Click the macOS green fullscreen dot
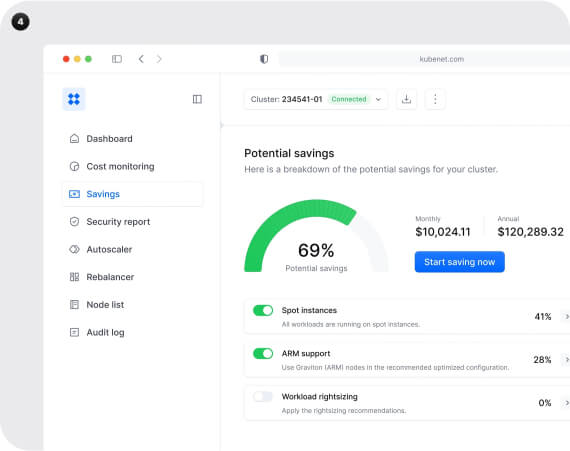The width and height of the screenshot is (570, 451). (88, 59)
